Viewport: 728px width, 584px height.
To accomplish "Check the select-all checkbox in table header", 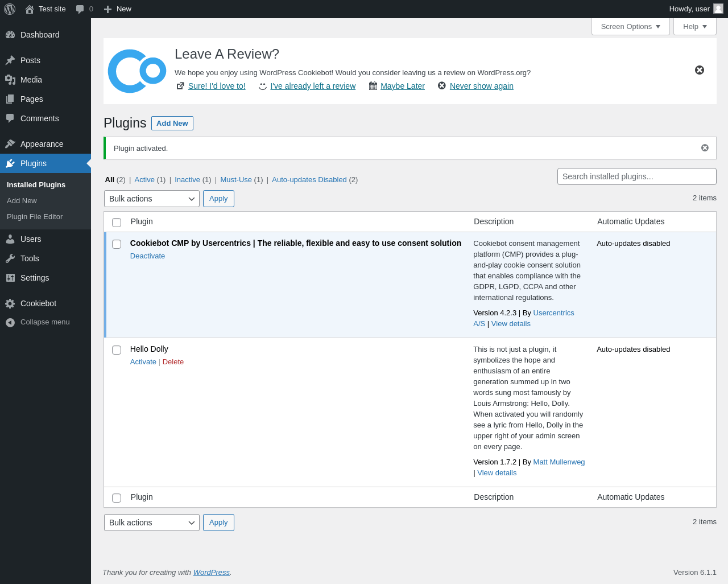I will point(117,223).
